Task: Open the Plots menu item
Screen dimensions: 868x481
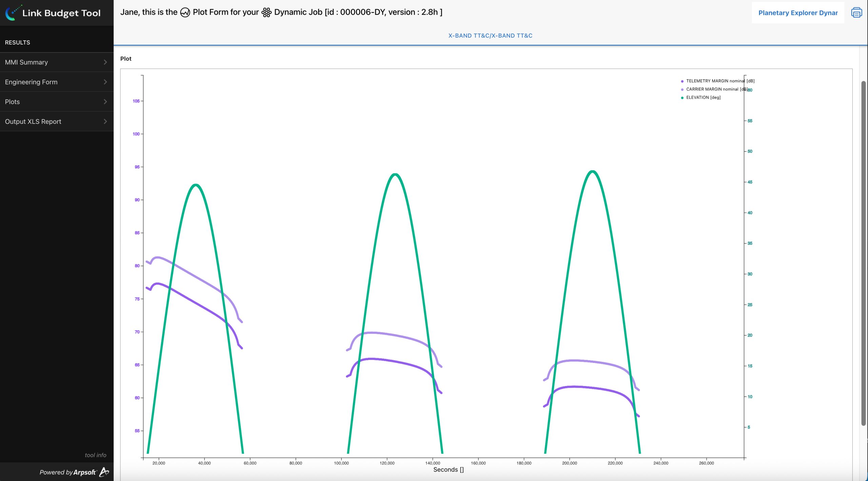Action: (13, 102)
